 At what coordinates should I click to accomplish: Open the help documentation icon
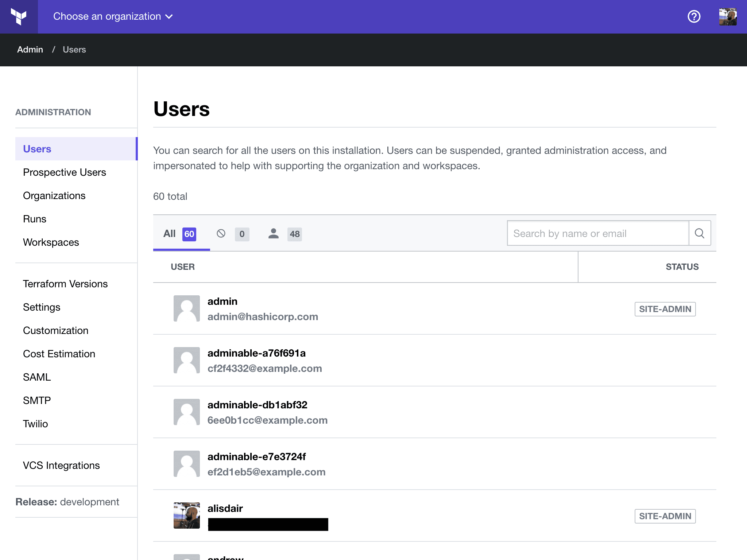694,16
